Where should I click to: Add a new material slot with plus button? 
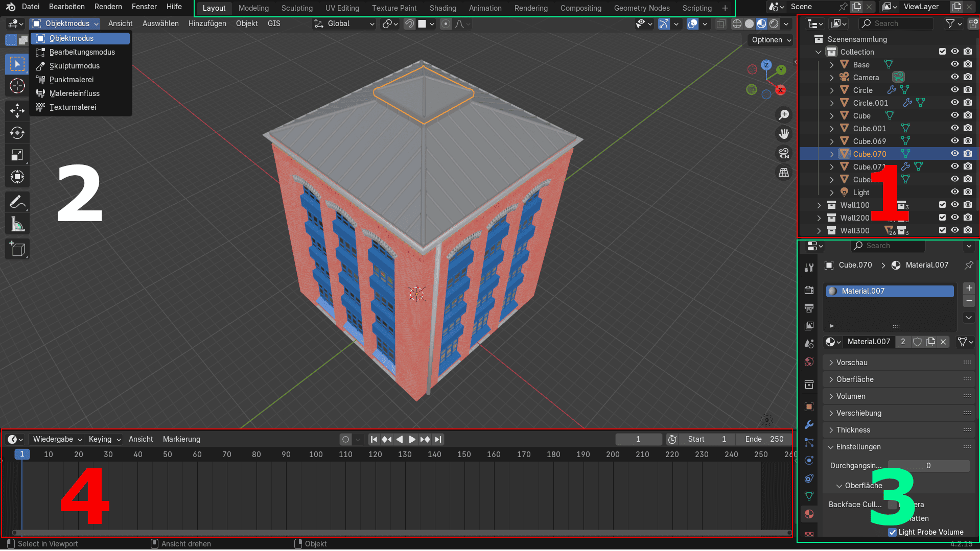coord(968,288)
